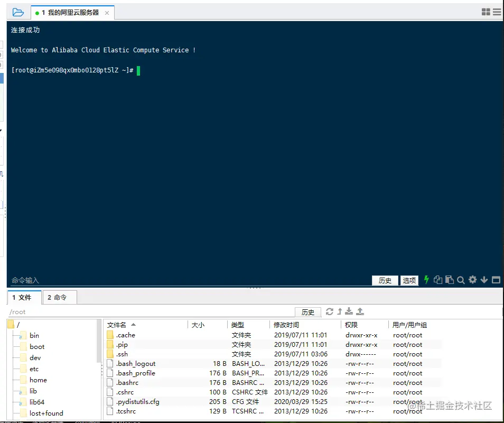Click the .bash_logout file icon
Viewport: 504px width, 423px height.
[x=110, y=363]
